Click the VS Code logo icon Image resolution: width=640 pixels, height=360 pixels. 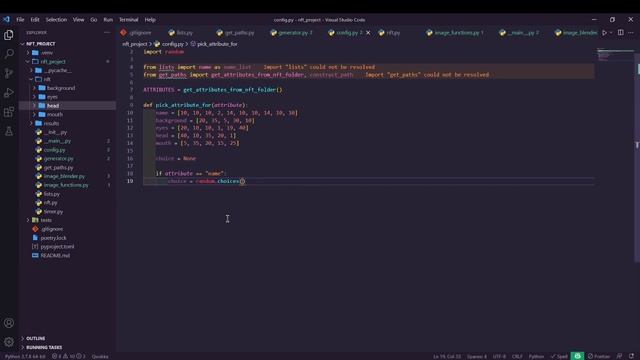6,20
